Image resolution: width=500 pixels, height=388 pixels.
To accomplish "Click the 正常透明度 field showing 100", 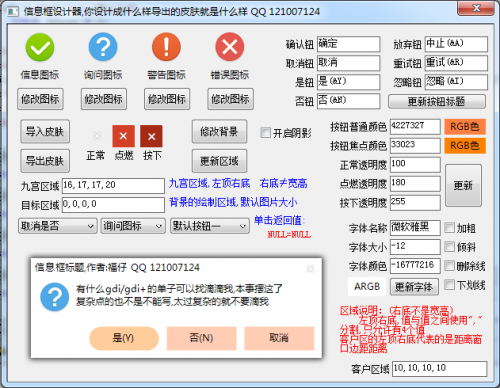I will pyautogui.click(x=415, y=165).
